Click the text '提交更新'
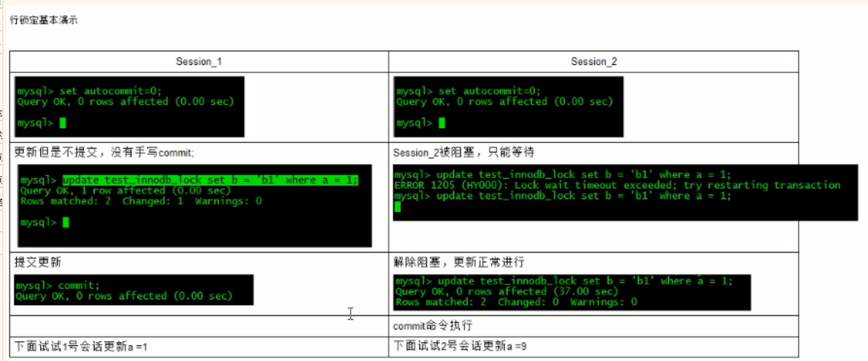The height and width of the screenshot is (361, 868). pos(37,262)
